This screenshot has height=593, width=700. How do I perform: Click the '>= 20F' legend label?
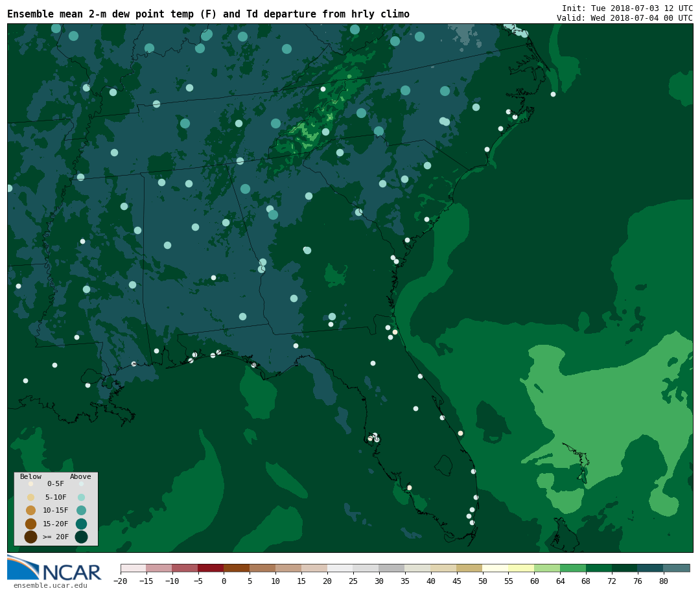(56, 537)
